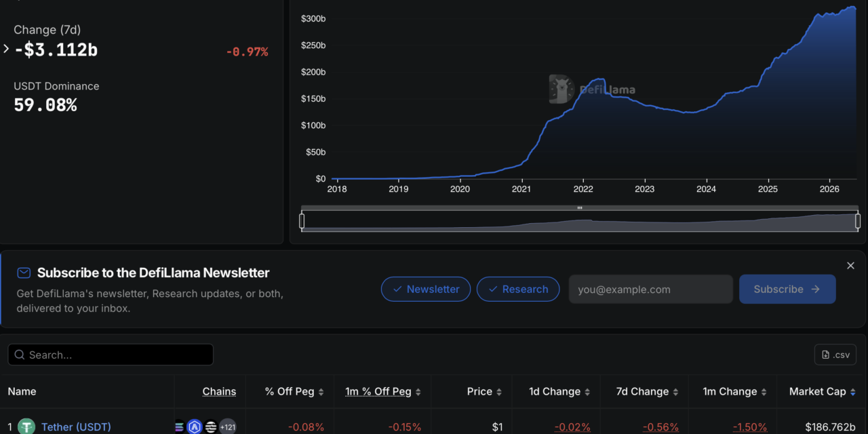Expand the Change (7d) row chevron
Image resolution: width=868 pixels, height=434 pixels.
tap(6, 49)
